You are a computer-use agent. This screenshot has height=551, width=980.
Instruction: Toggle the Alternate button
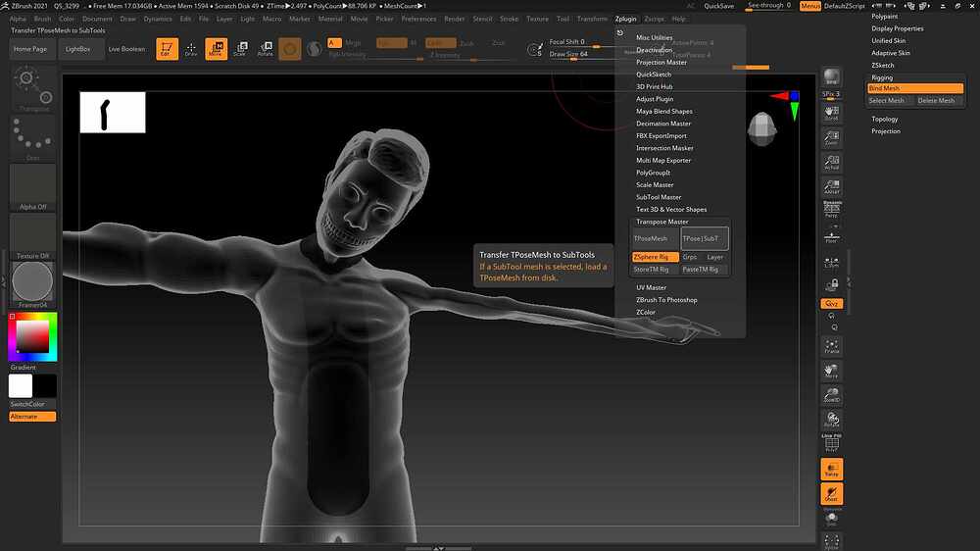(x=32, y=417)
